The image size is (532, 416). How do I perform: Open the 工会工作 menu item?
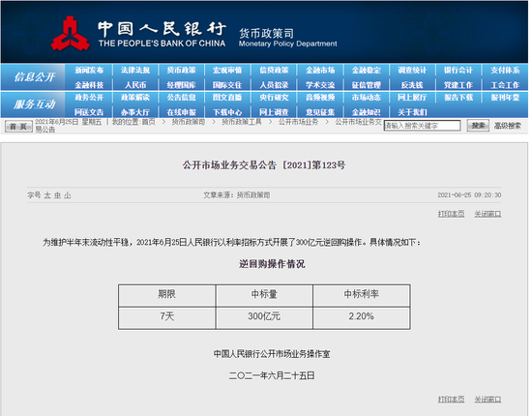click(x=505, y=85)
